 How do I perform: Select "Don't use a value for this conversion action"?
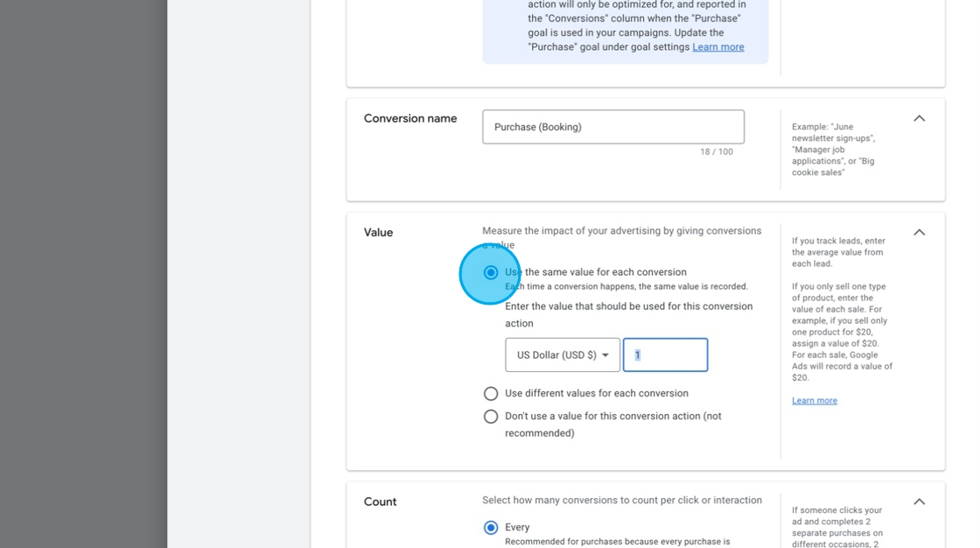coord(491,416)
